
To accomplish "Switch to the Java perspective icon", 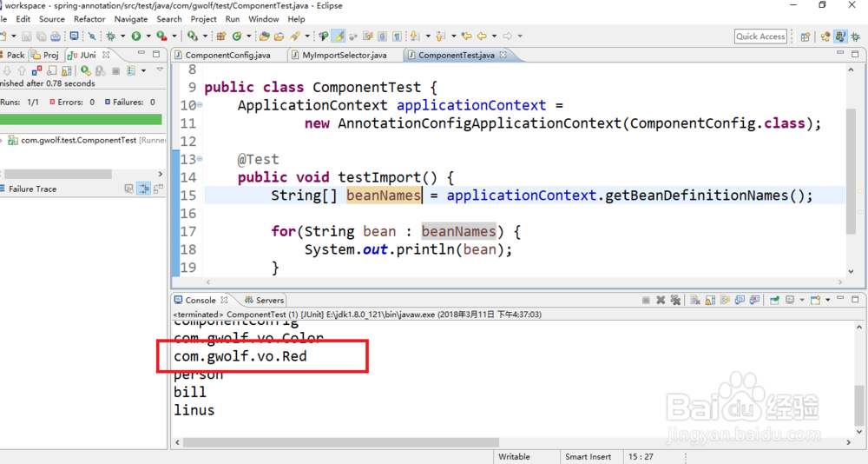I will pyautogui.click(x=840, y=36).
